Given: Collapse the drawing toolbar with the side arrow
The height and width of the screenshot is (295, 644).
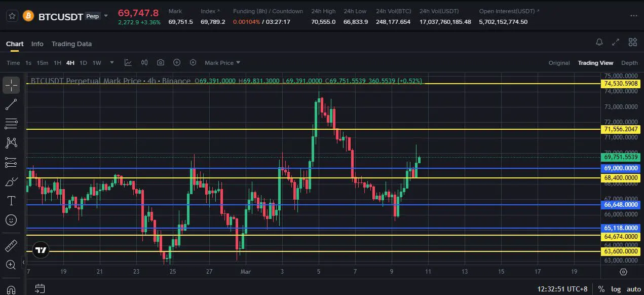Looking at the screenshot, I should pyautogui.click(x=23, y=263).
